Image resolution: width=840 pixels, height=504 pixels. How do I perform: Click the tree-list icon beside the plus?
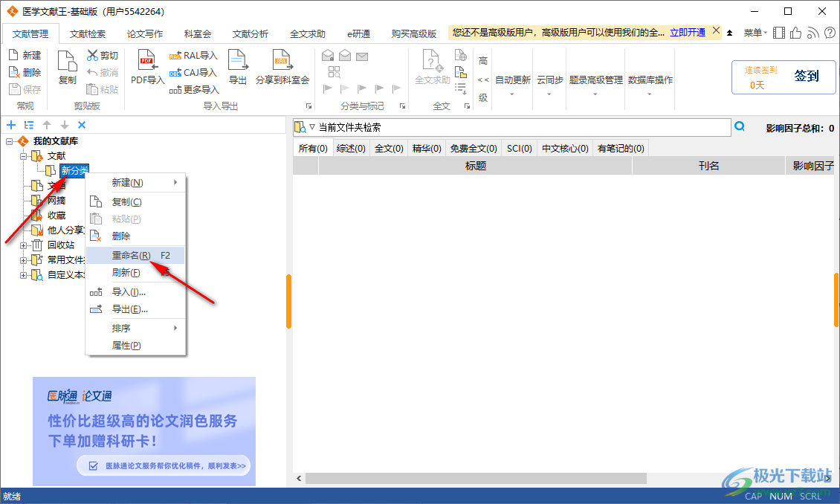pos(29,125)
